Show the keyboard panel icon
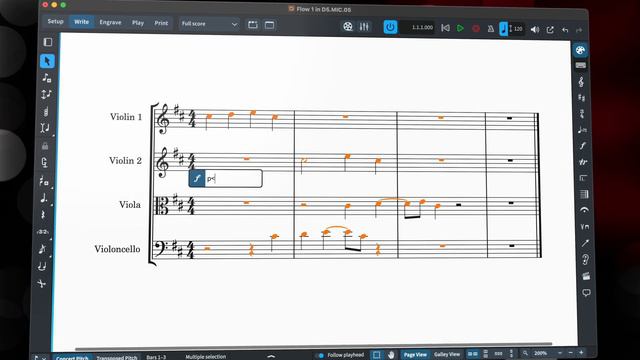Viewport: 640px width, 360px height. point(581,66)
